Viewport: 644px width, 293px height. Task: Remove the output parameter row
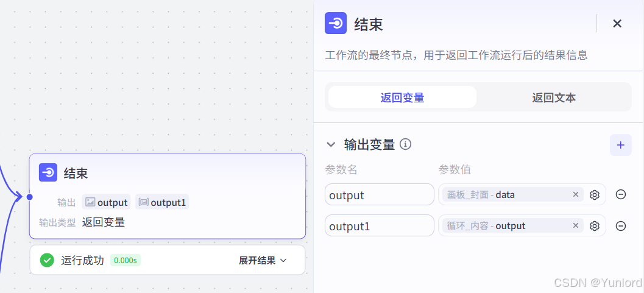[x=621, y=194]
